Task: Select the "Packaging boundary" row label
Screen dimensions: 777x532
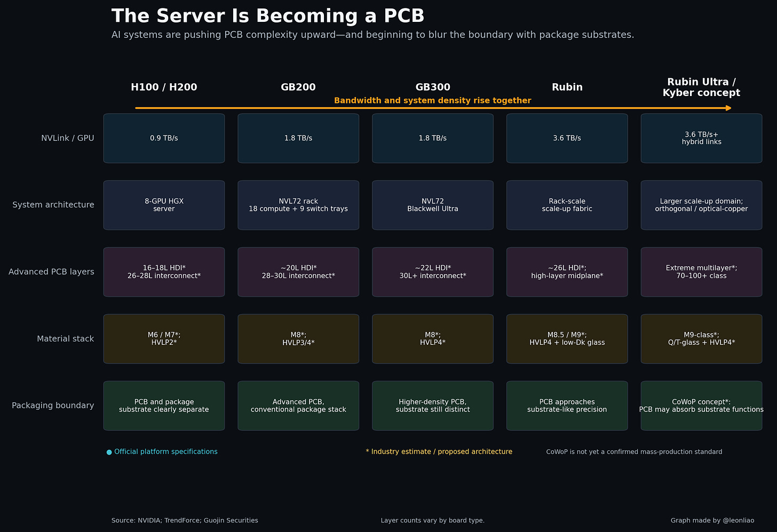Action: 53,406
